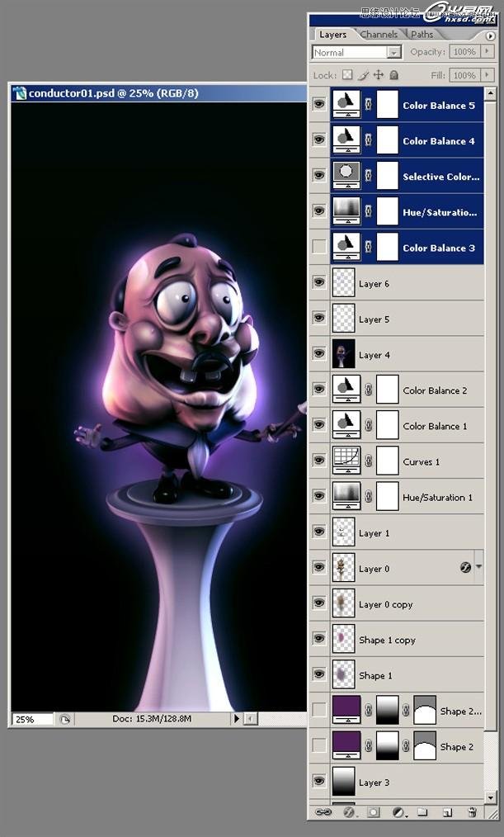Show the Shape 2 layer
This screenshot has width=504, height=837.
tap(319, 745)
